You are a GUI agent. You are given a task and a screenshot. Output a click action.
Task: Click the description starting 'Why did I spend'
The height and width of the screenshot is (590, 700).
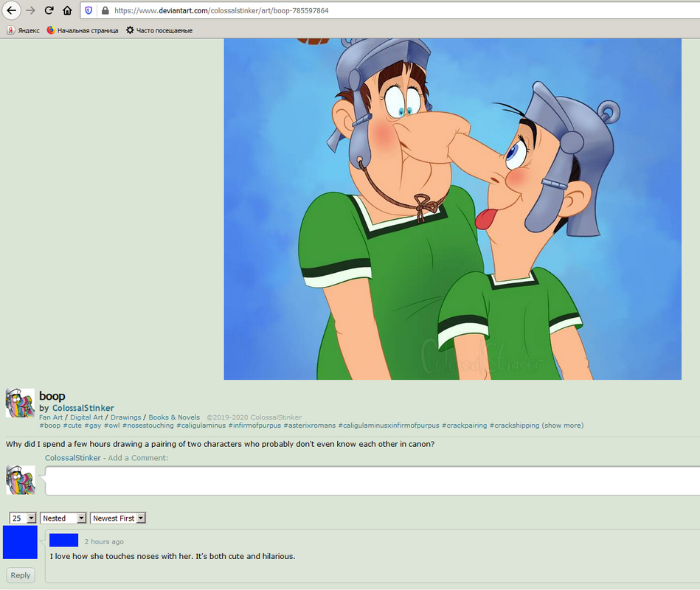tap(220, 444)
